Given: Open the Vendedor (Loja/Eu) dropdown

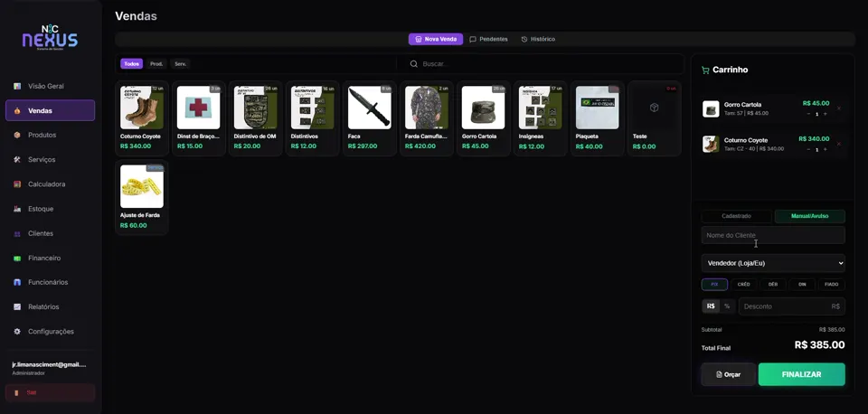Looking at the screenshot, I should 773,263.
